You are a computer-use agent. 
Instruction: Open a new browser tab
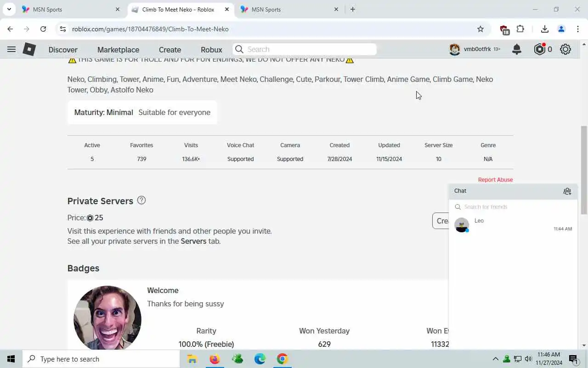point(353,9)
